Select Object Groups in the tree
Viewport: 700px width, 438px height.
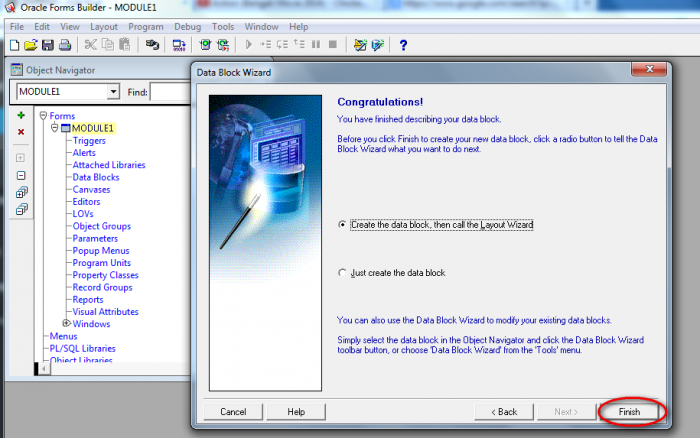pos(102,226)
